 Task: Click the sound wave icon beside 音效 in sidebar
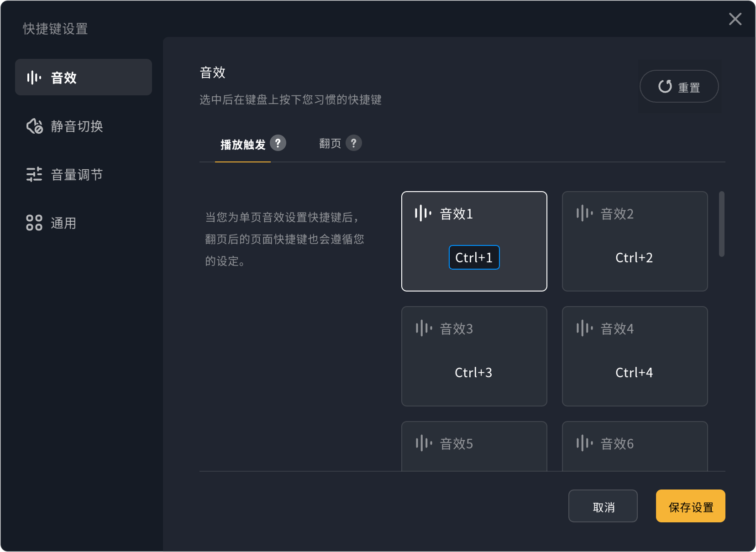tap(34, 78)
